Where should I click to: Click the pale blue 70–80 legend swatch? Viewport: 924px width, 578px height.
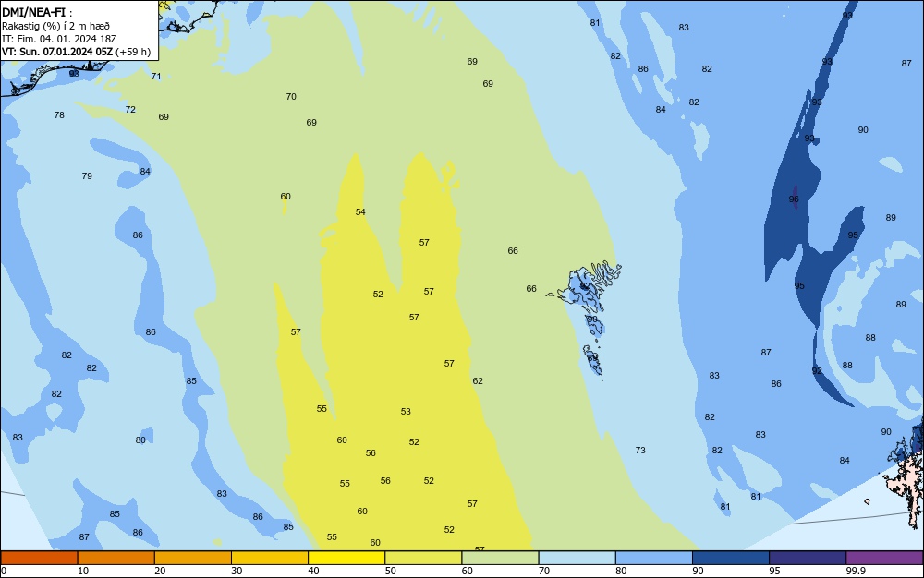[577, 558]
